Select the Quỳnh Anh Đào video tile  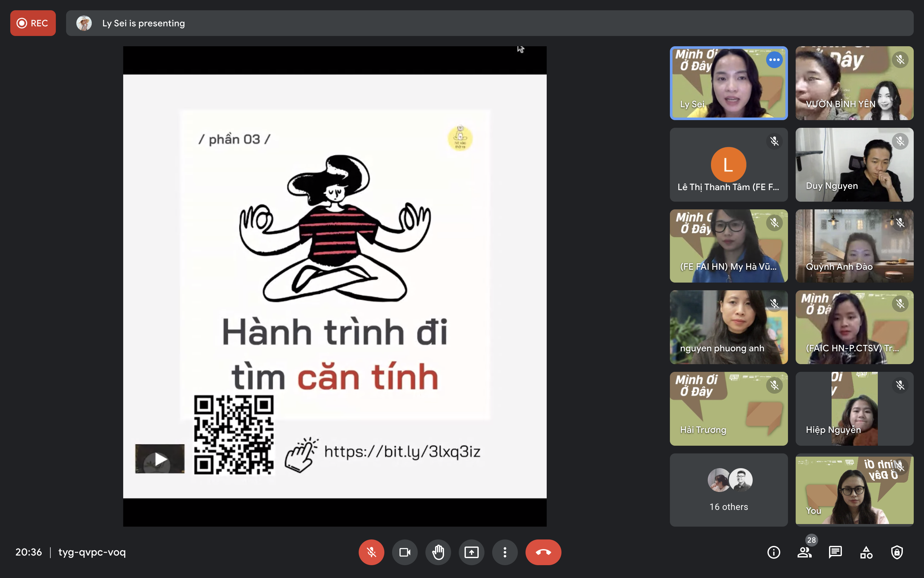coord(854,246)
